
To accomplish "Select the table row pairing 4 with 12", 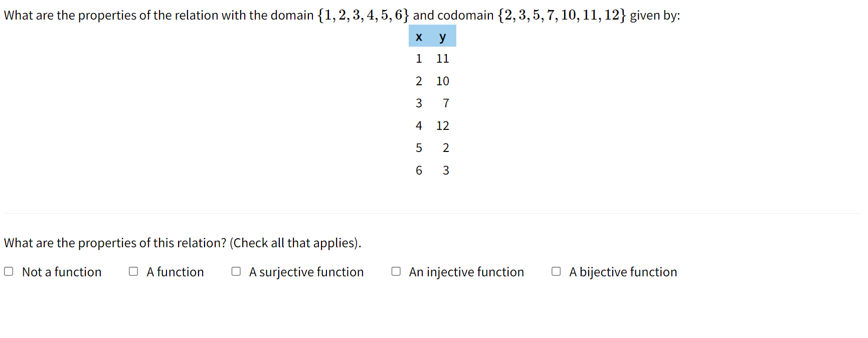I will click(x=431, y=125).
